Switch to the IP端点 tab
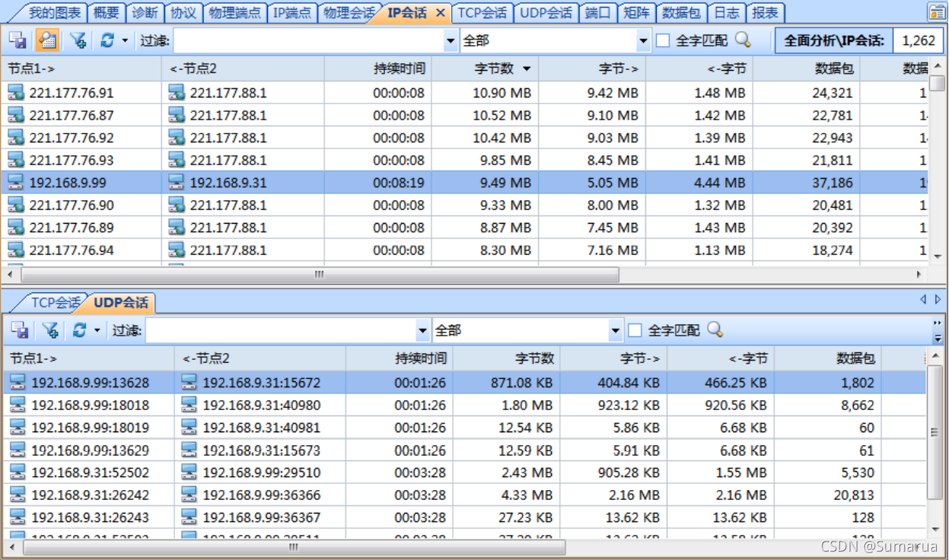This screenshot has width=949, height=560. click(x=292, y=13)
